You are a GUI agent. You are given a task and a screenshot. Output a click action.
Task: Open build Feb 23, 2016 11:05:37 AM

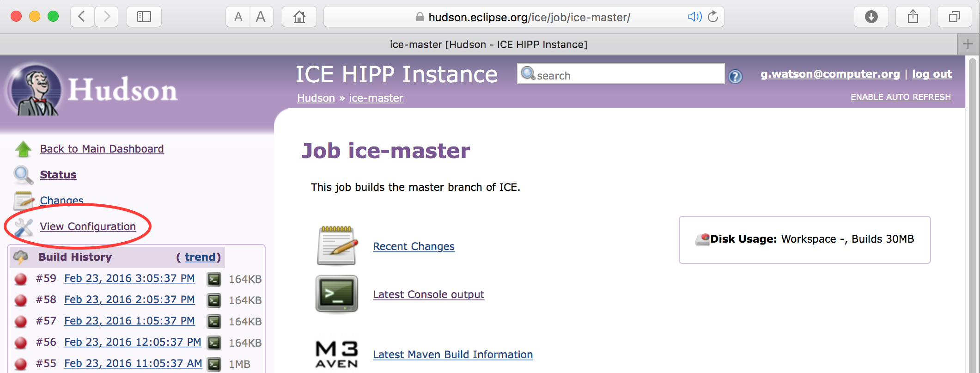point(133,363)
